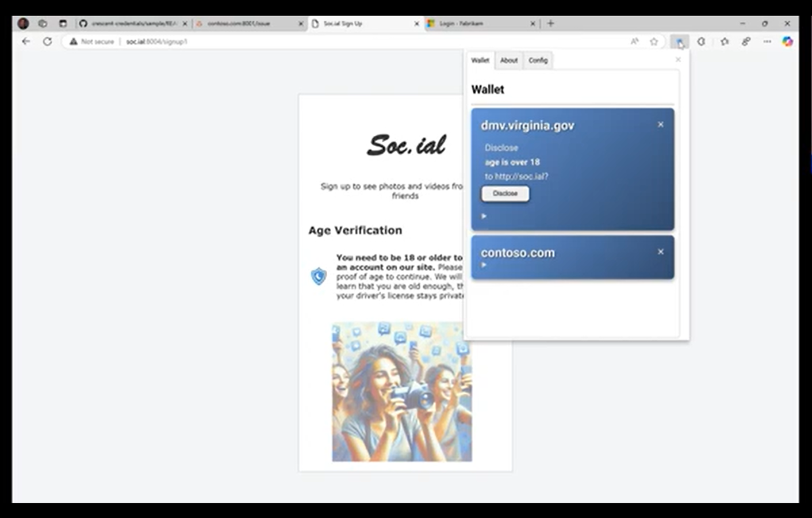Viewport: 812px width, 518px height.
Task: Click the Read aloud icon in address bar
Action: 634,41
